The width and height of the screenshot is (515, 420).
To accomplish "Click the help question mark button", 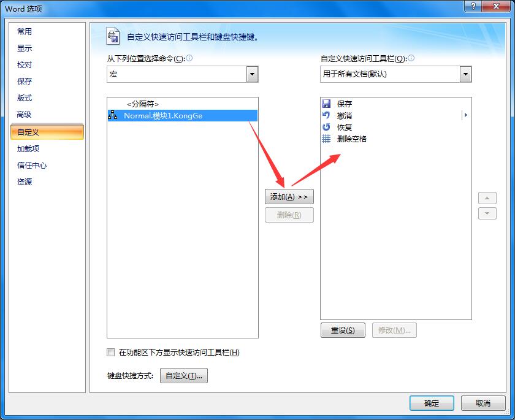I will pyautogui.click(x=473, y=6).
